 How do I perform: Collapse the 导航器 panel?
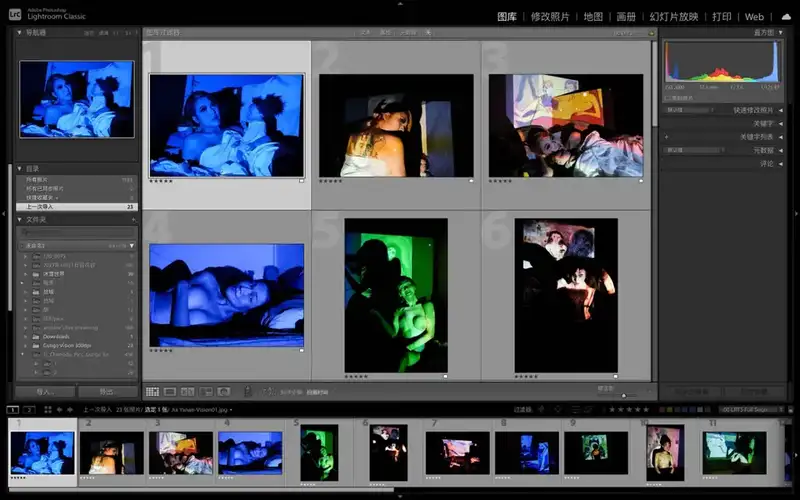coord(19,32)
